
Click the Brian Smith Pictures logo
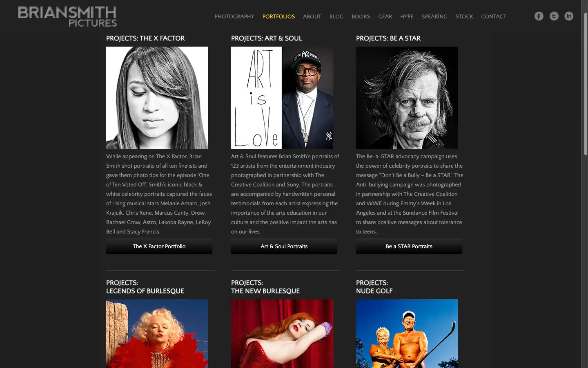coord(67,16)
